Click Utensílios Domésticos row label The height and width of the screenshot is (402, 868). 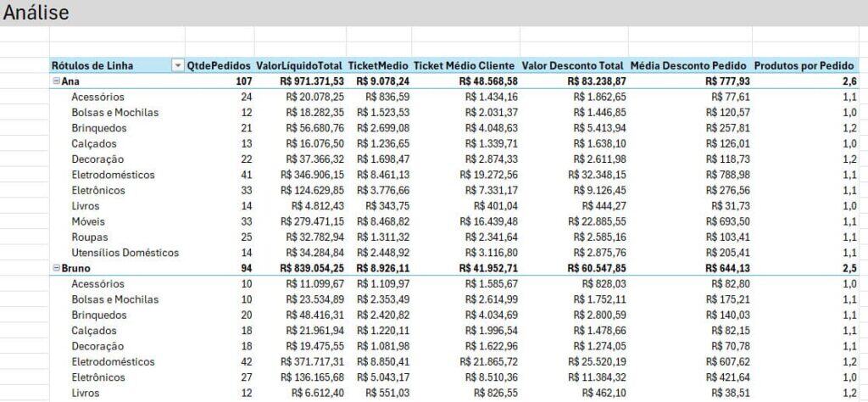point(125,253)
